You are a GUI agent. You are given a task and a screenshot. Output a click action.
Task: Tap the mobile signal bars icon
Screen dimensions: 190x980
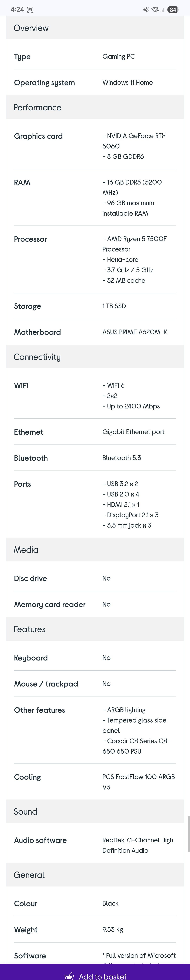coord(163,10)
